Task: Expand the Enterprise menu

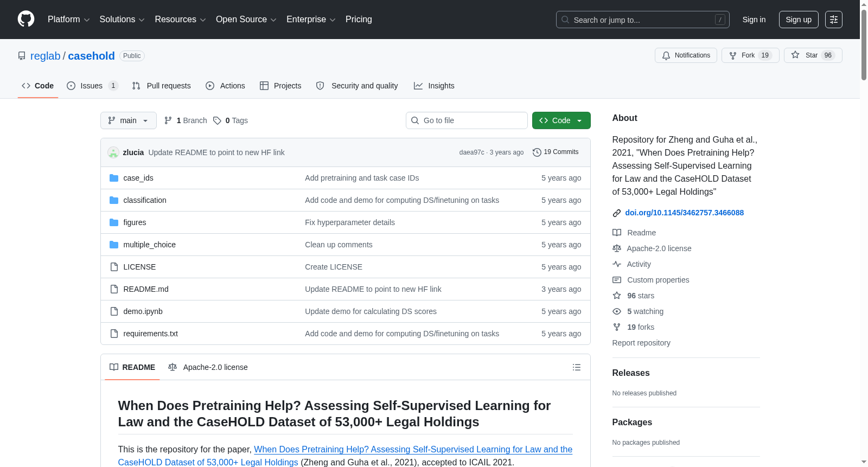Action: [311, 20]
